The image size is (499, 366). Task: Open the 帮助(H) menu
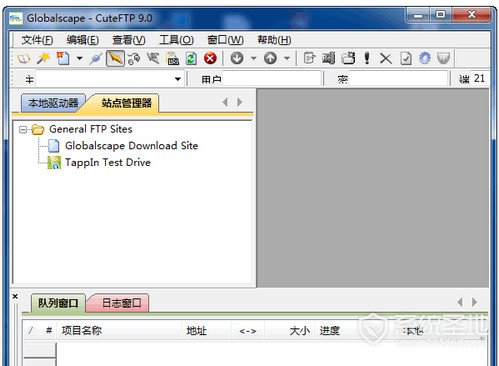[x=274, y=40]
